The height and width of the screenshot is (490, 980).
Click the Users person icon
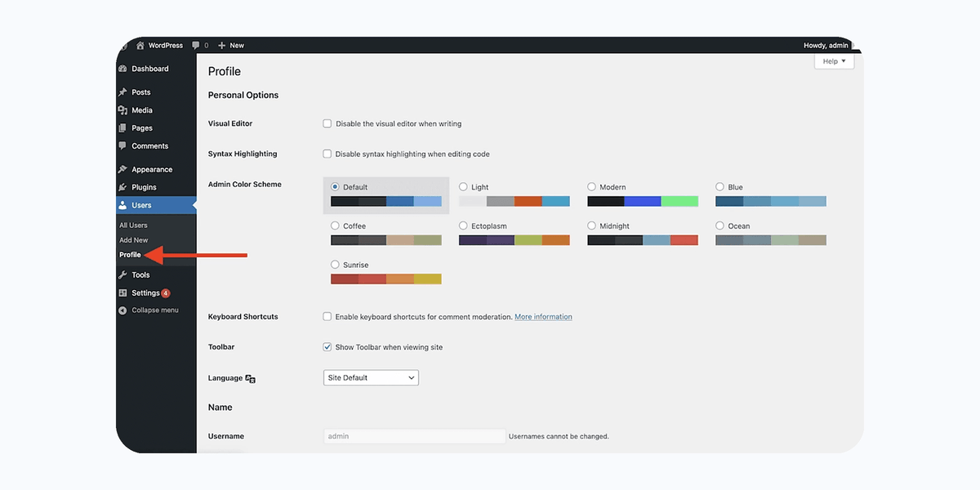(122, 206)
